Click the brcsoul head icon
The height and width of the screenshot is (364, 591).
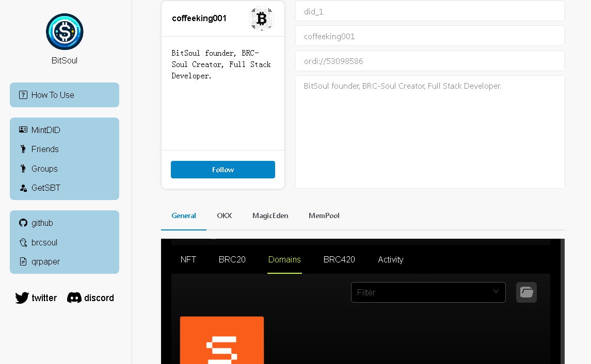(23, 242)
